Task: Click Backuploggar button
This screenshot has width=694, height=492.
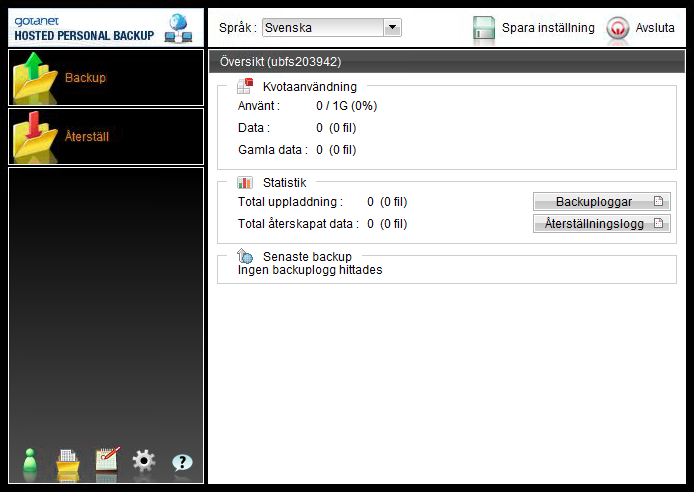Action: [601, 201]
